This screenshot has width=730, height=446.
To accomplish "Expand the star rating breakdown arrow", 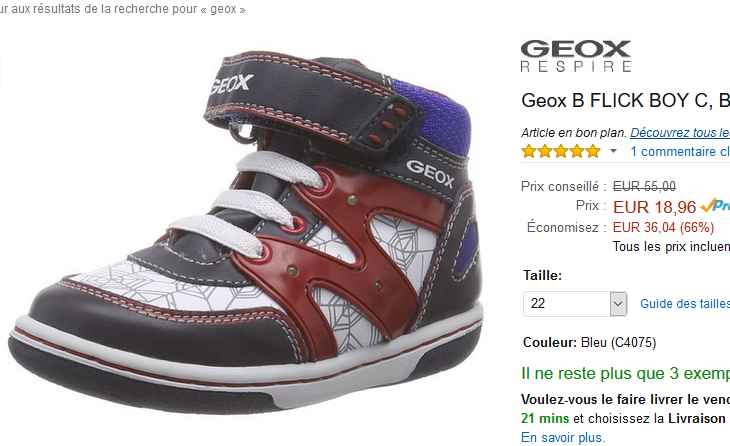I will 614,151.
